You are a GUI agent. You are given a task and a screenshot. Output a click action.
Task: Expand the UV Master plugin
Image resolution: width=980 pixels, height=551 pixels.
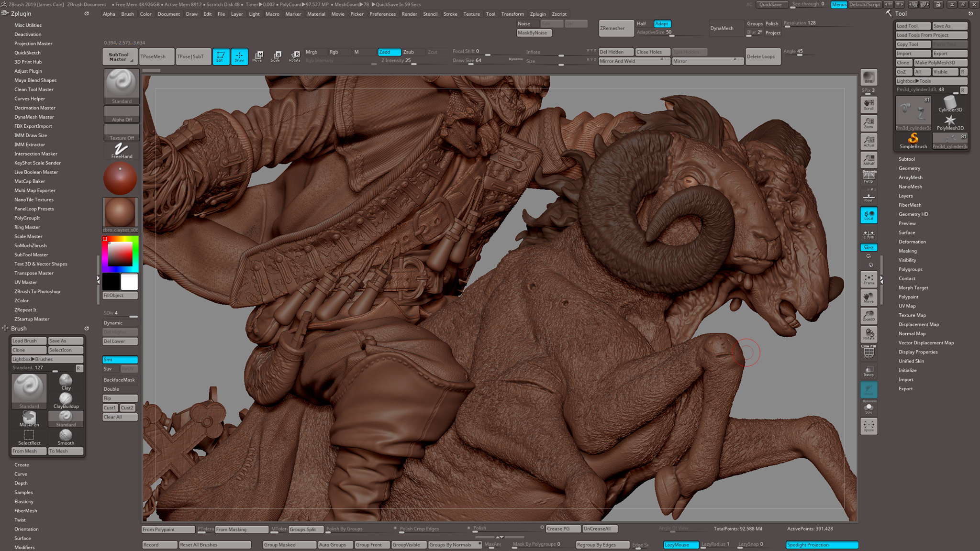25,282
